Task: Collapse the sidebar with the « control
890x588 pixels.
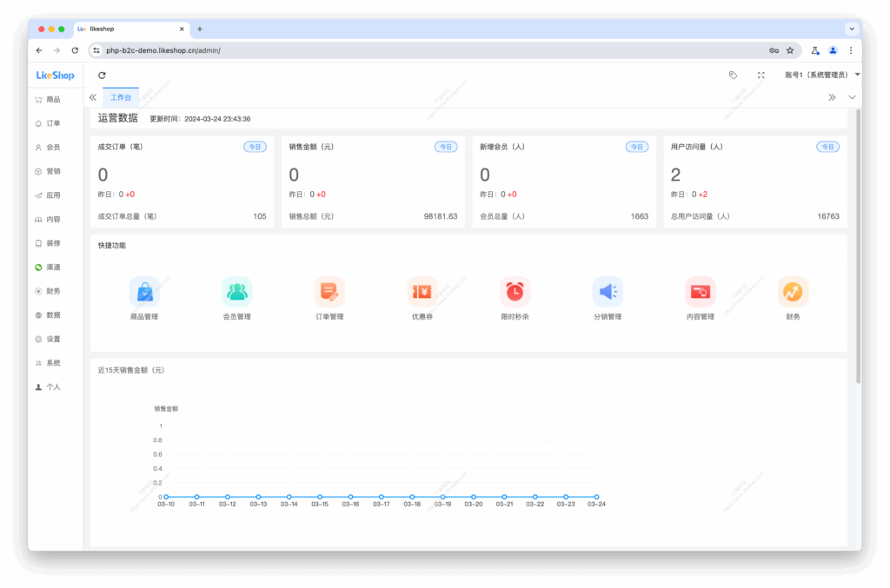Action: tap(93, 97)
